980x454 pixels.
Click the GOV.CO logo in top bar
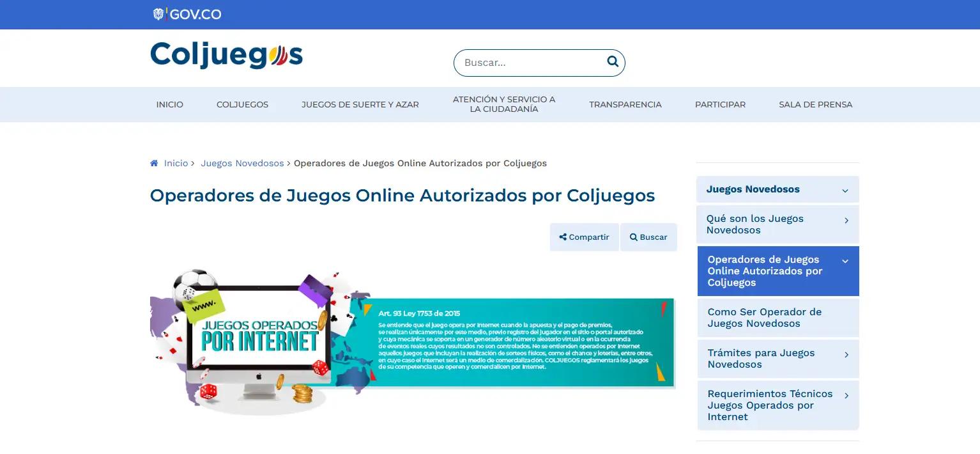(x=187, y=14)
